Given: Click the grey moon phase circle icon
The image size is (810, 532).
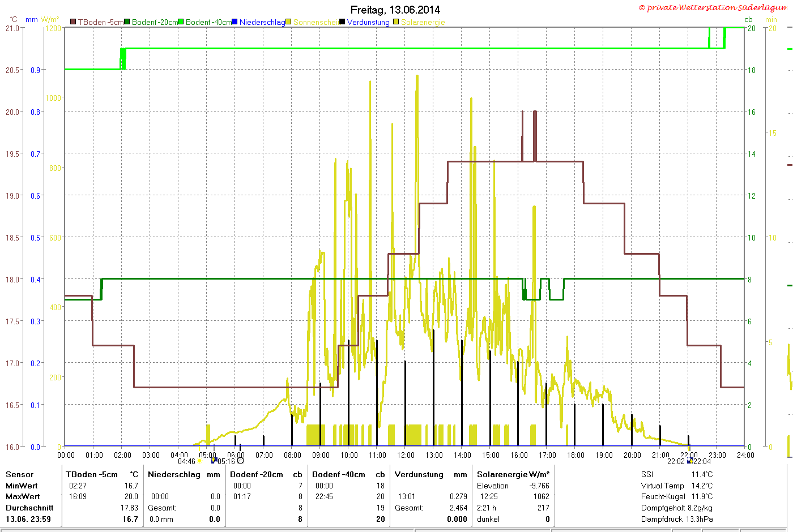Looking at the screenshot, I should (x=240, y=460).
